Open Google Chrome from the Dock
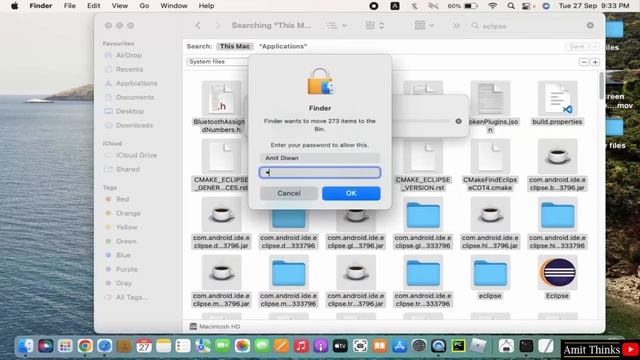Viewport: 640px width, 360px height. (x=85, y=346)
